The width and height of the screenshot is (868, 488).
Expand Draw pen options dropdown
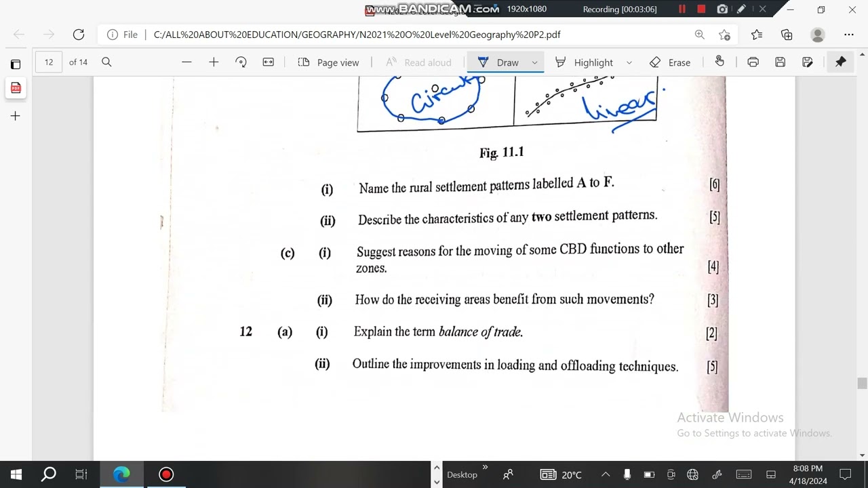point(534,62)
